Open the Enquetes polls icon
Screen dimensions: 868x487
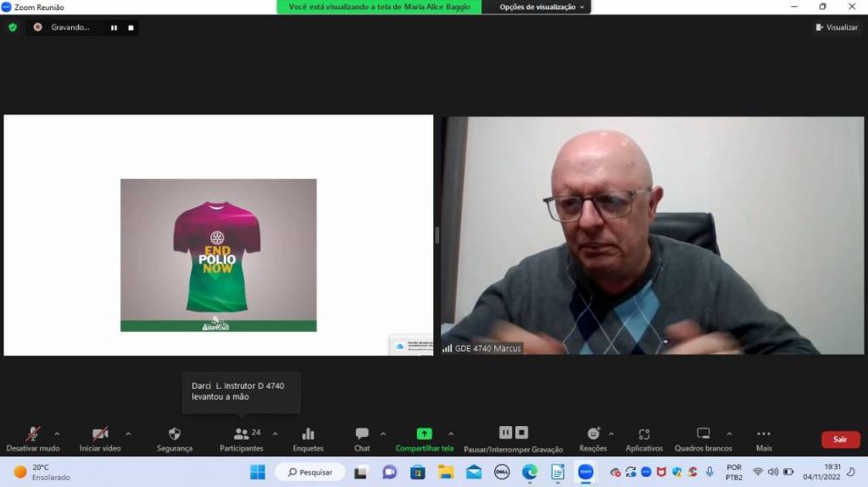tap(308, 434)
